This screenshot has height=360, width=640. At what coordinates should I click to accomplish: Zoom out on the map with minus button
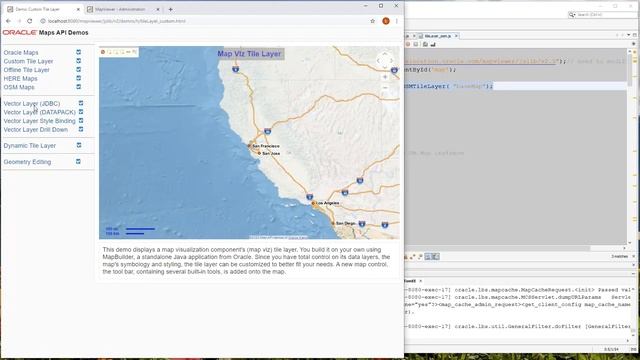pyautogui.click(x=385, y=87)
